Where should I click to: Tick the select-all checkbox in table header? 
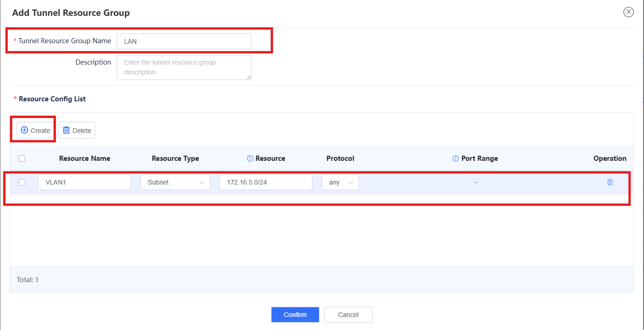(22, 158)
